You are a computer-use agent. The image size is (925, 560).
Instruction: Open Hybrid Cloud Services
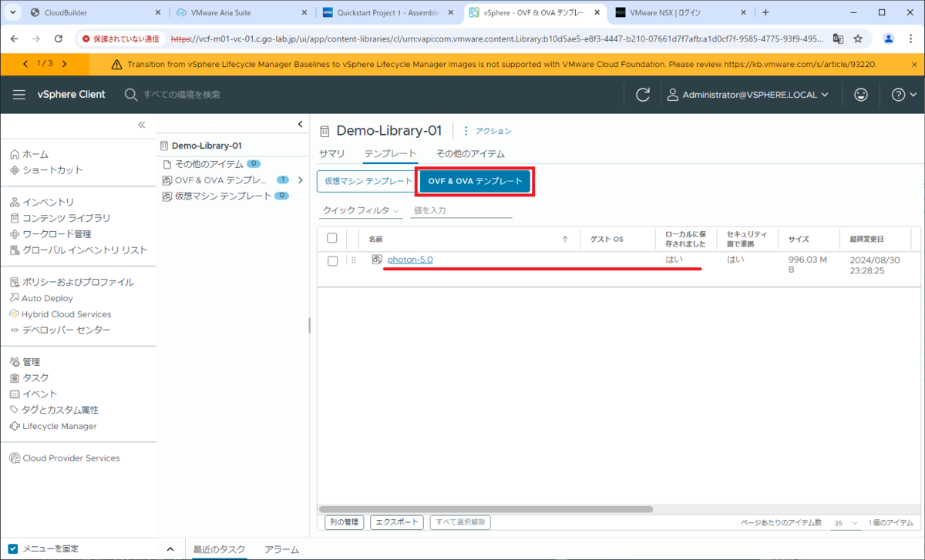(x=60, y=314)
